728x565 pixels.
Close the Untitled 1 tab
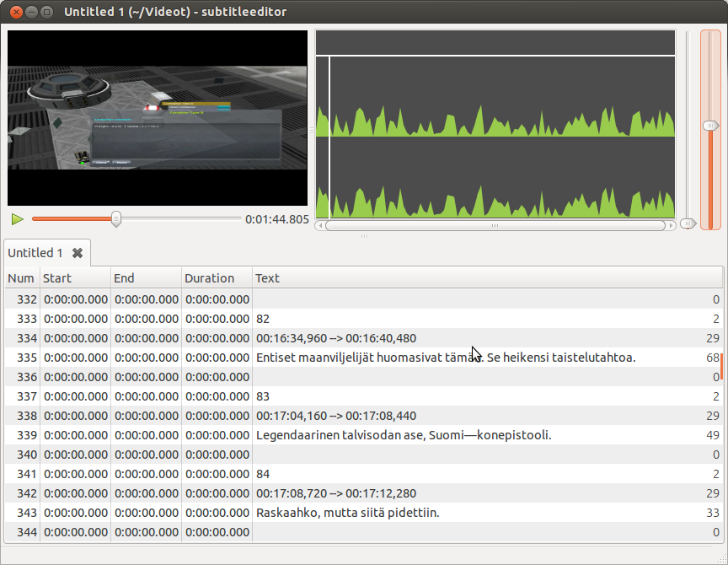pos(78,253)
